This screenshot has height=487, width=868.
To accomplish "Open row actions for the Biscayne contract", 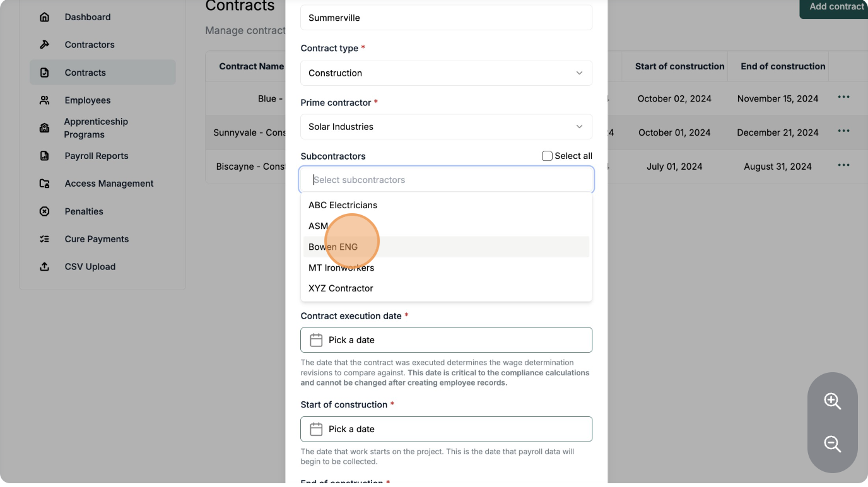I will coord(843,165).
